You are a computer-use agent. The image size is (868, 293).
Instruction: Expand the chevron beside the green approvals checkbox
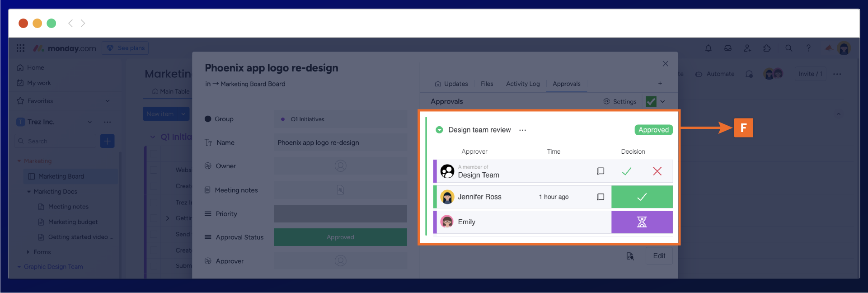(662, 102)
